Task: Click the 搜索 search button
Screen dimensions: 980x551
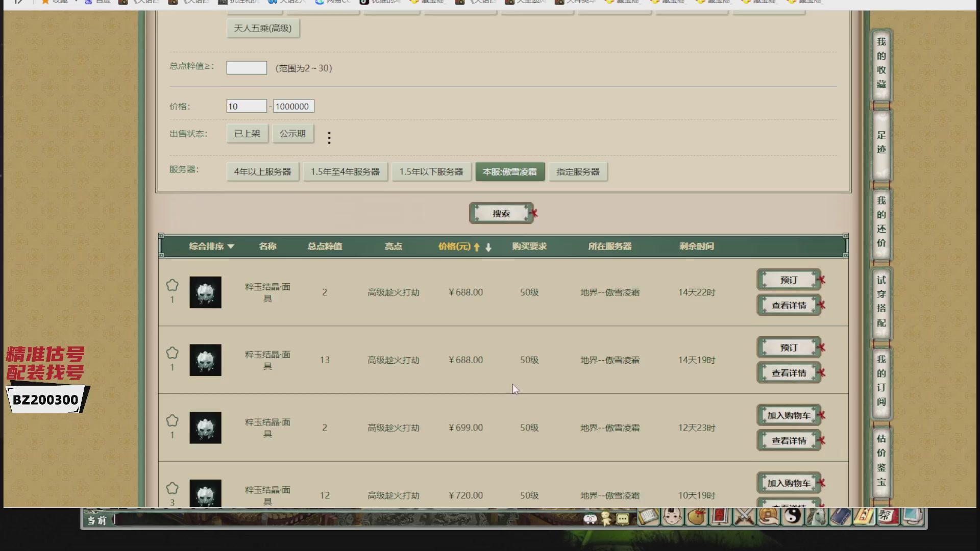Action: tap(501, 213)
